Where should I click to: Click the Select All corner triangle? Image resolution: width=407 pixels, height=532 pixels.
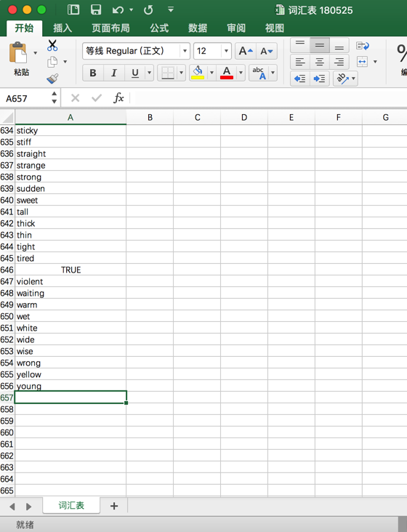pyautogui.click(x=7, y=118)
